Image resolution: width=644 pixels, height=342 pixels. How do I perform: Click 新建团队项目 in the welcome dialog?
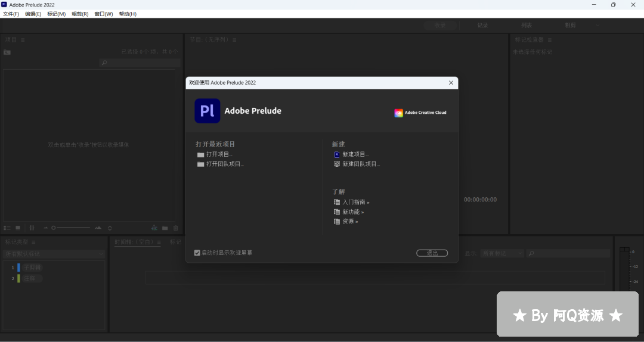click(x=357, y=164)
